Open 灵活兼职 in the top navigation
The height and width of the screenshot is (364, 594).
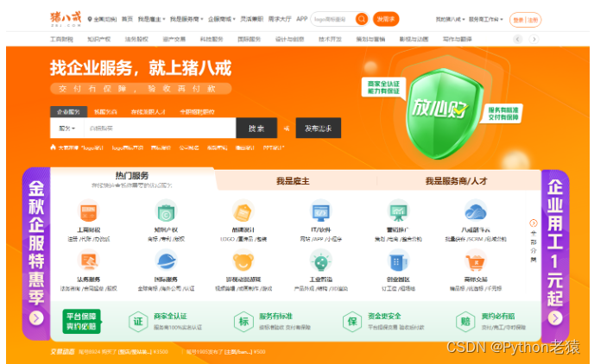pyautogui.click(x=252, y=19)
